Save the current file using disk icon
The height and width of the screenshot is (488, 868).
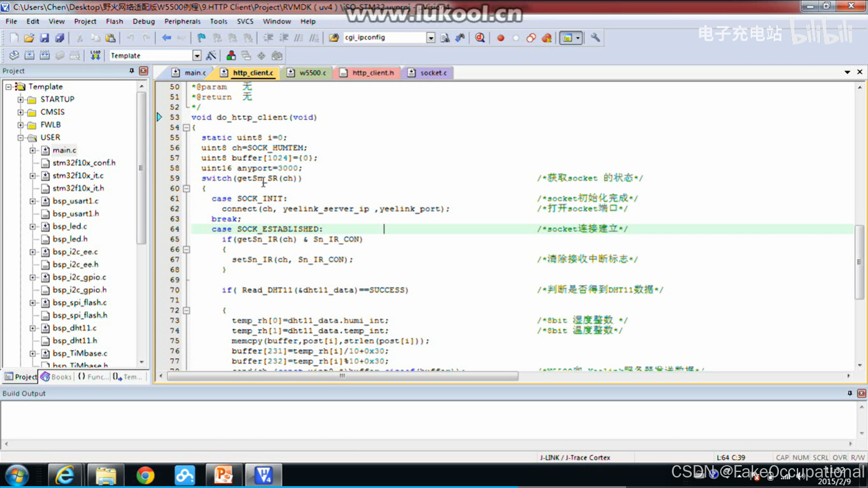pos(44,38)
